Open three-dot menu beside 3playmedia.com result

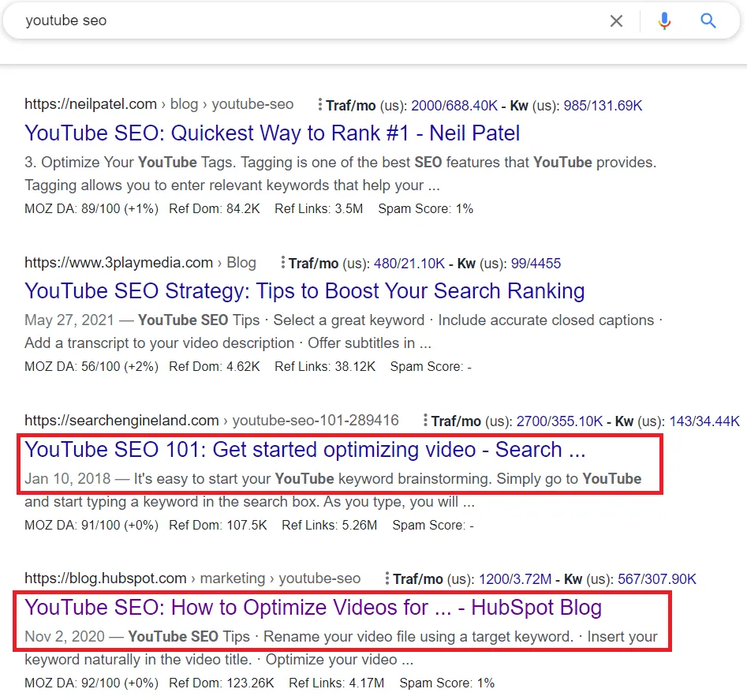[x=282, y=263]
